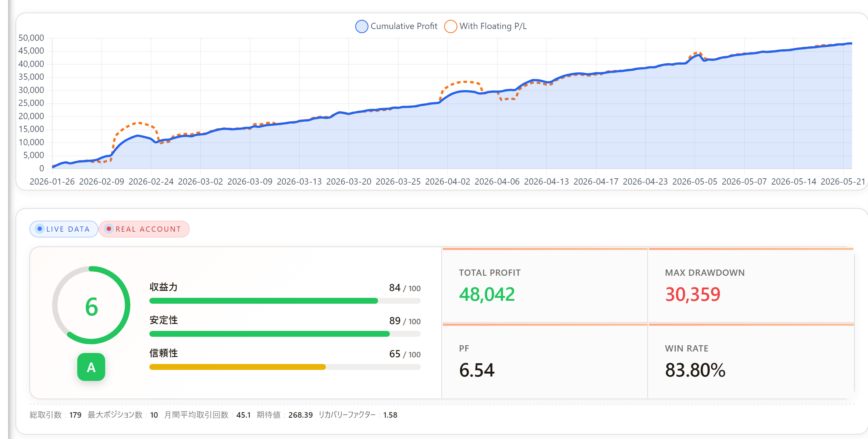Click the 安定性 progress bar
868x439 pixels.
click(x=285, y=334)
